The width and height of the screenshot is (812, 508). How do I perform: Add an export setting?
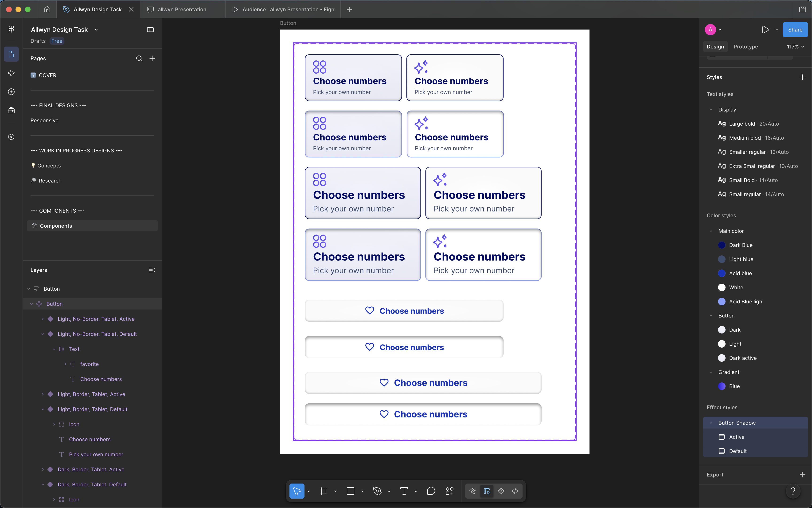click(802, 475)
